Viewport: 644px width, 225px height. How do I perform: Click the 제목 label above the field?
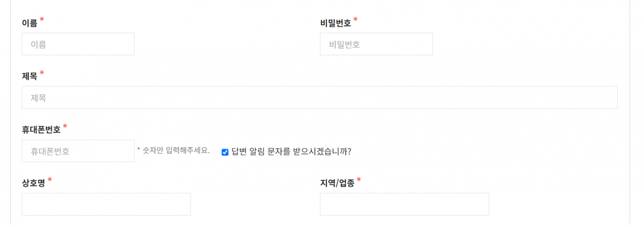click(30, 76)
